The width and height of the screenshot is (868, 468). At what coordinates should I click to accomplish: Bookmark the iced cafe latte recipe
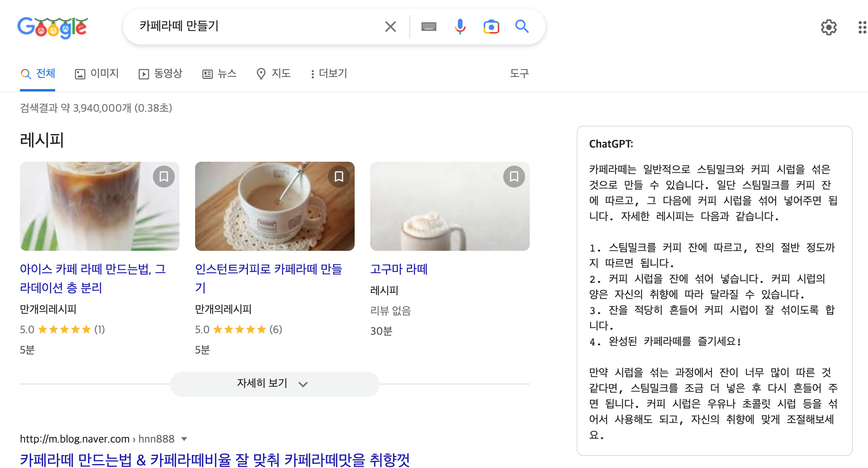point(164,177)
